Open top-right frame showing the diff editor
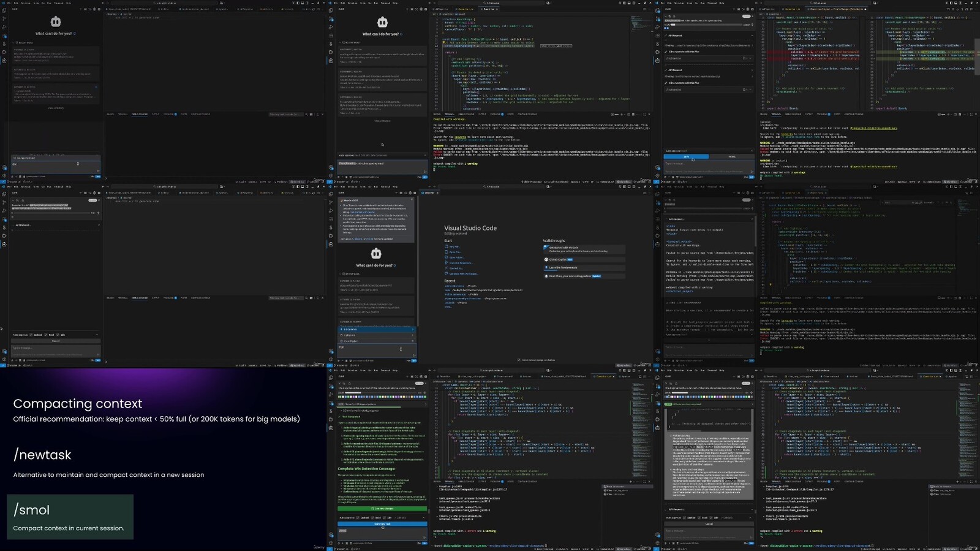The height and width of the screenshot is (551, 980). point(816,91)
